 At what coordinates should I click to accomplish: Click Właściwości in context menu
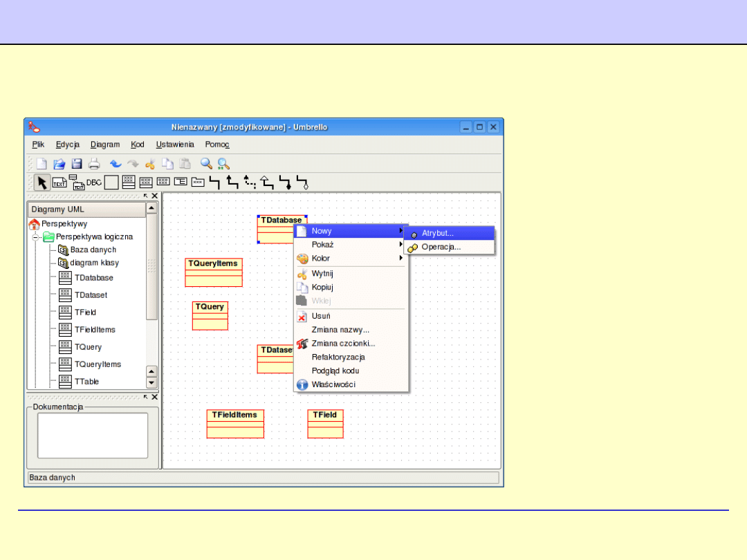click(333, 384)
